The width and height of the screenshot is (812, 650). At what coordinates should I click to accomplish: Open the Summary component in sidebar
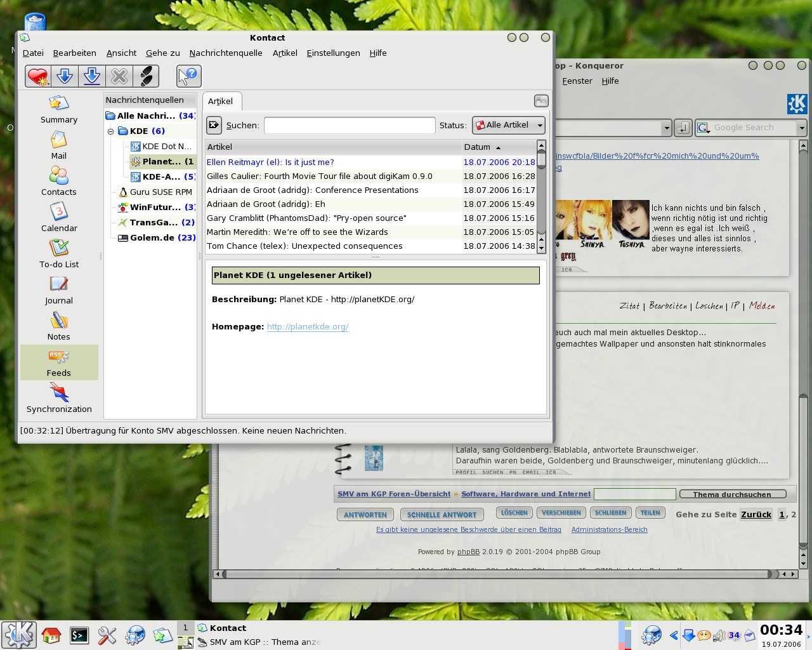pos(59,110)
